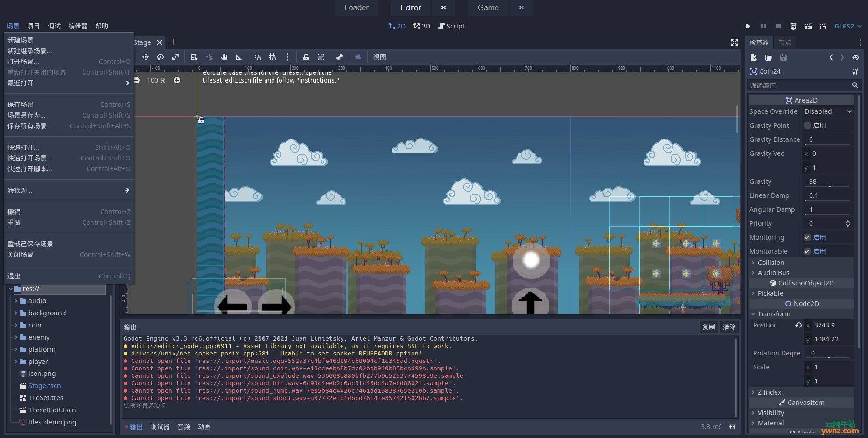
Task: Go to previous edited object in history
Action: pos(831,57)
